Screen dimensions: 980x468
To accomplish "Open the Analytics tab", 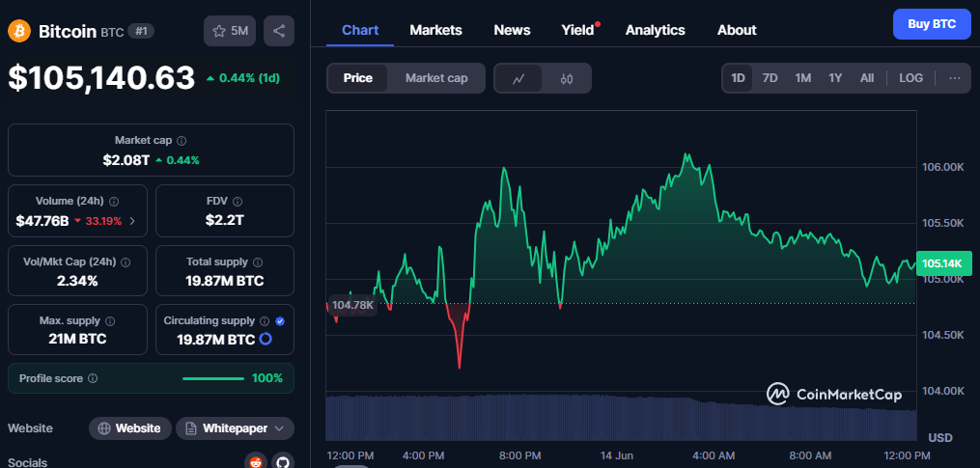I will 655,30.
